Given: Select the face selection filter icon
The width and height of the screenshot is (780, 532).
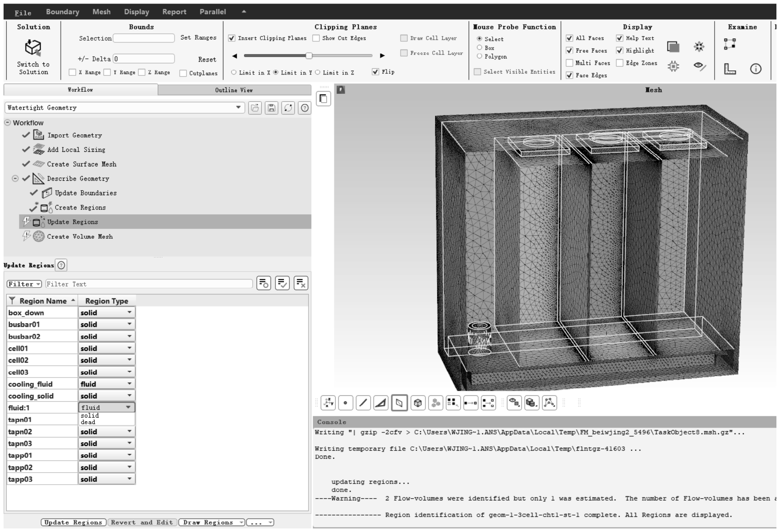Looking at the screenshot, I should coord(381,403).
